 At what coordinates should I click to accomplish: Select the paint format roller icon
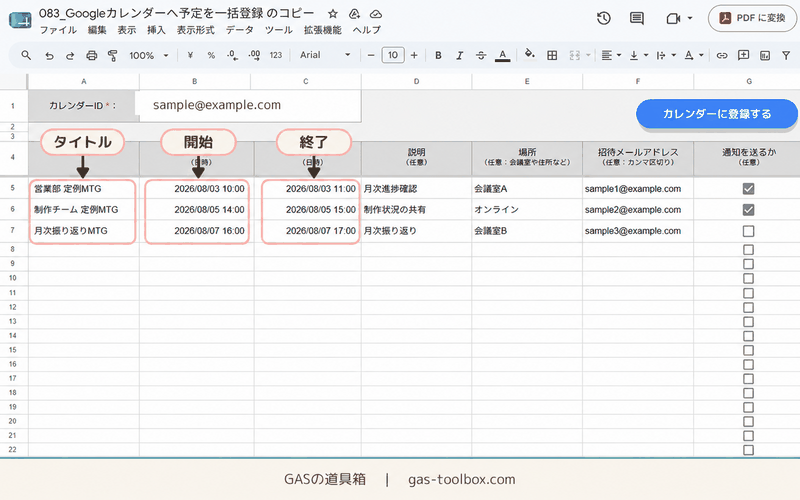[113, 55]
